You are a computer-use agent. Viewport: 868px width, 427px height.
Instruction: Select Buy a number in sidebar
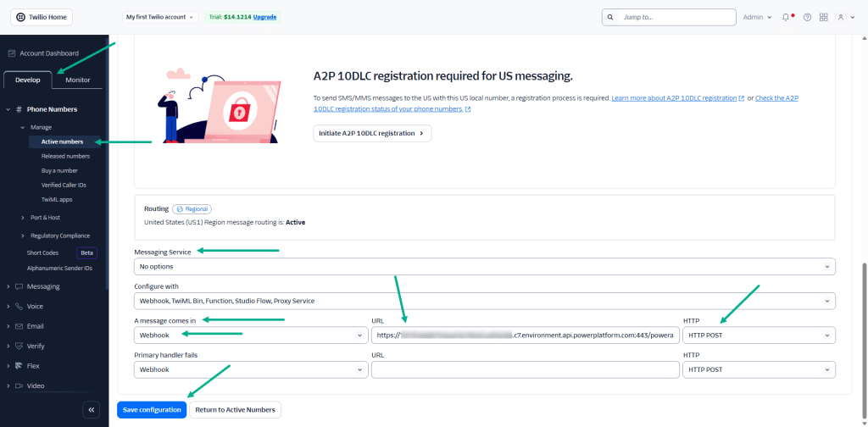tap(60, 170)
